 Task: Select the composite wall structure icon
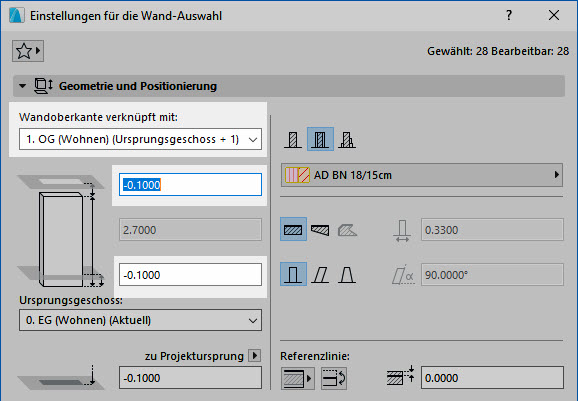coord(320,139)
